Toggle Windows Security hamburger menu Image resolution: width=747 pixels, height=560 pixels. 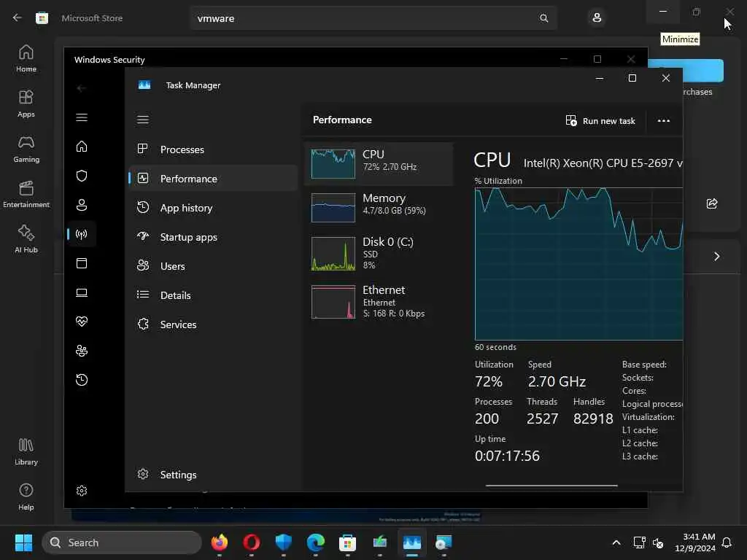[x=82, y=117]
